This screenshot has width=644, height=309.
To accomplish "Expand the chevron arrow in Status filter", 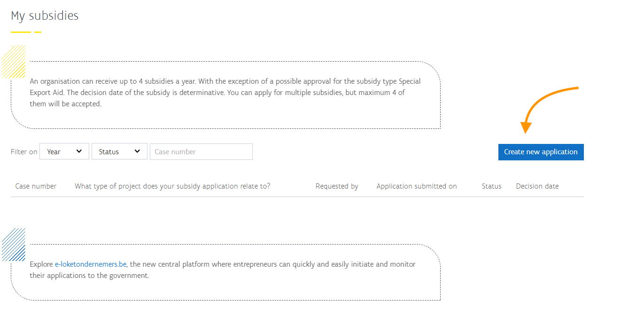I will [137, 151].
